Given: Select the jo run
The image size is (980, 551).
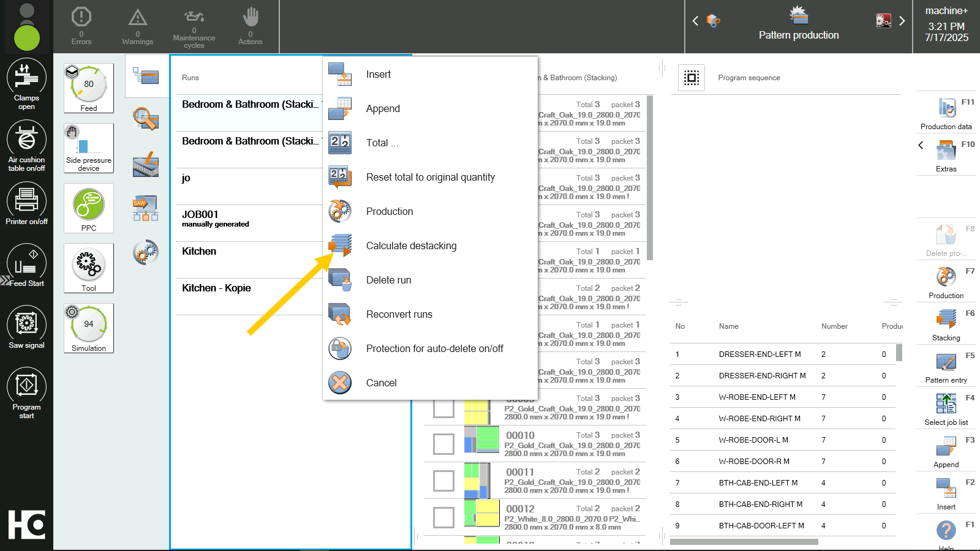Looking at the screenshot, I should [x=249, y=186].
